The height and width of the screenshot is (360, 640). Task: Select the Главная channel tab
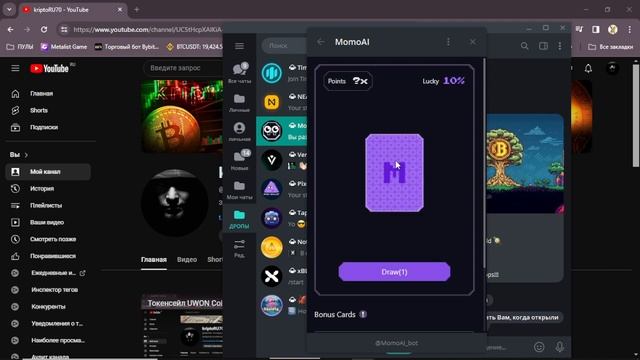[154, 260]
